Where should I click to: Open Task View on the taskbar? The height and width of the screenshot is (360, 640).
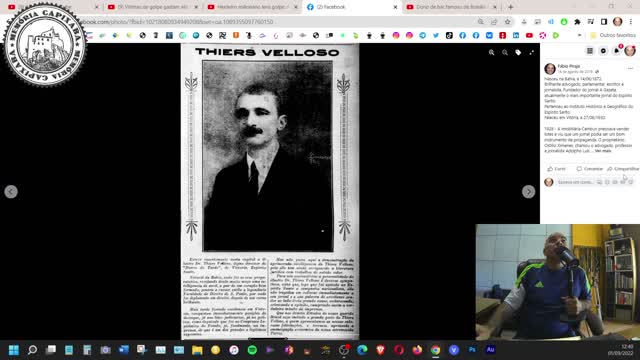click(51, 350)
